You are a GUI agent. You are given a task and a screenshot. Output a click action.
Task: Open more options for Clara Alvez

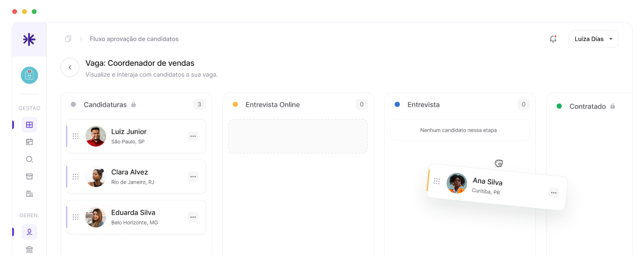pyautogui.click(x=193, y=176)
